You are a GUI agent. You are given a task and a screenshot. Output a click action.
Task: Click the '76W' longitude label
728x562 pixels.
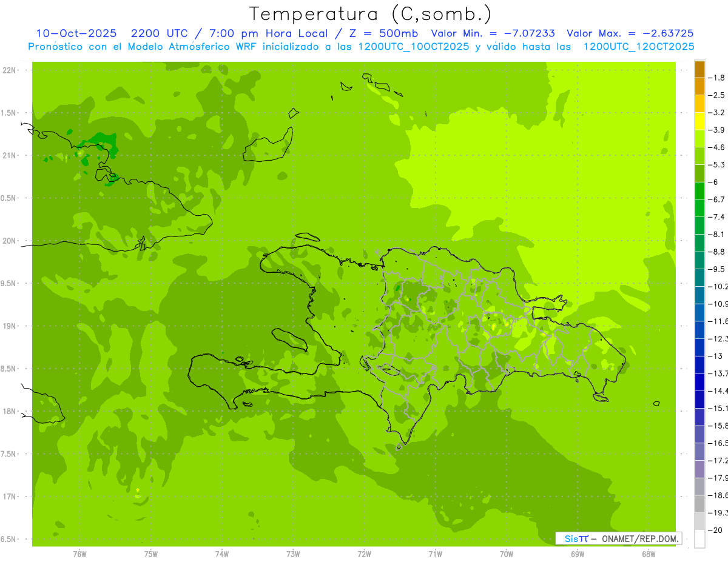click(x=79, y=554)
